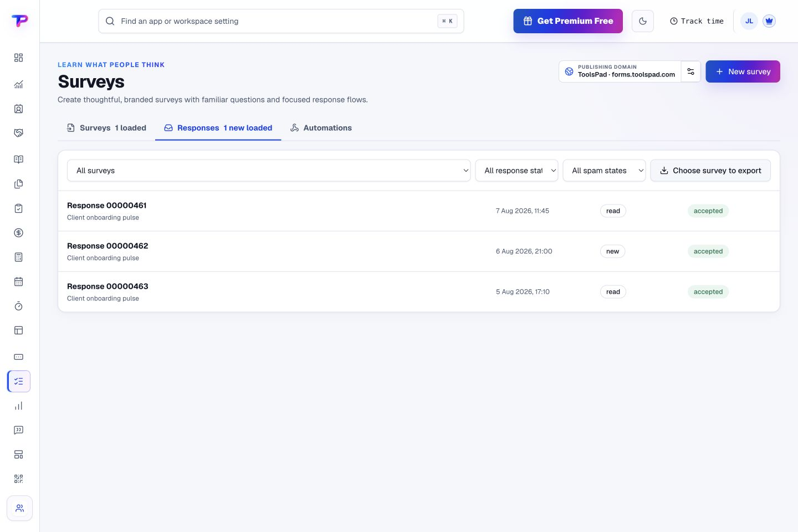Open the All spam states dropdown

(x=604, y=171)
